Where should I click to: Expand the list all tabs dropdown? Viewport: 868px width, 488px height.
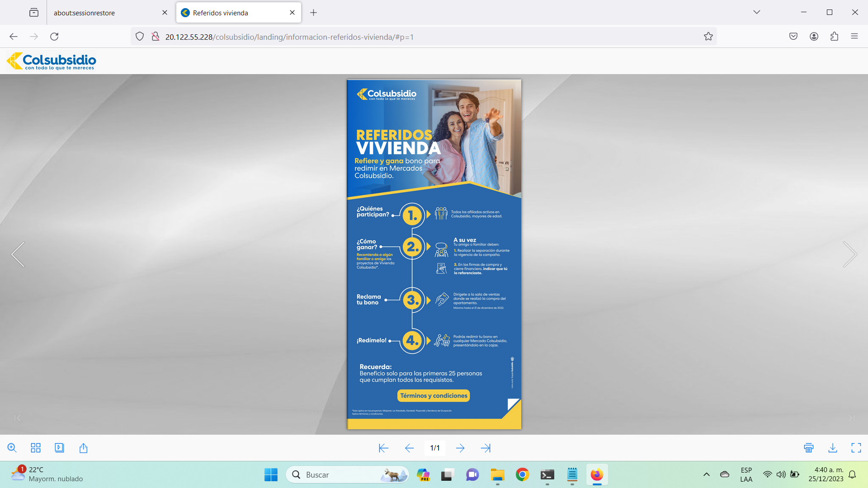(756, 12)
